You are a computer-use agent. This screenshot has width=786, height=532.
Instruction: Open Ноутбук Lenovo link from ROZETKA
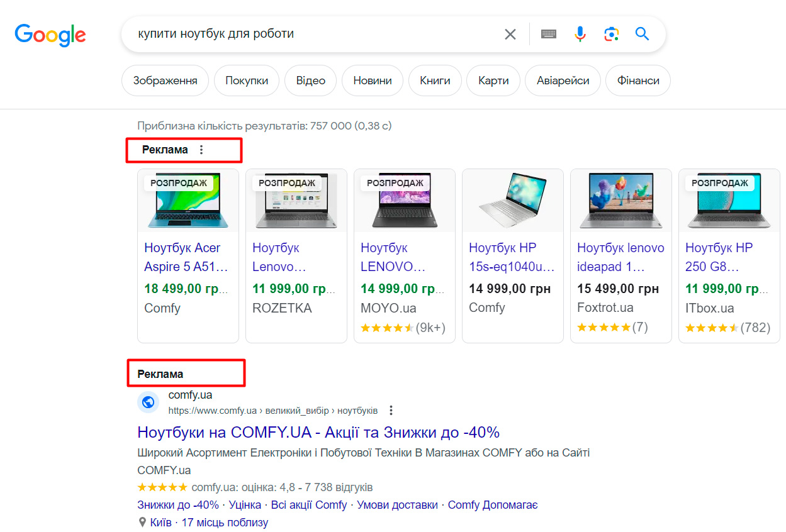point(279,257)
